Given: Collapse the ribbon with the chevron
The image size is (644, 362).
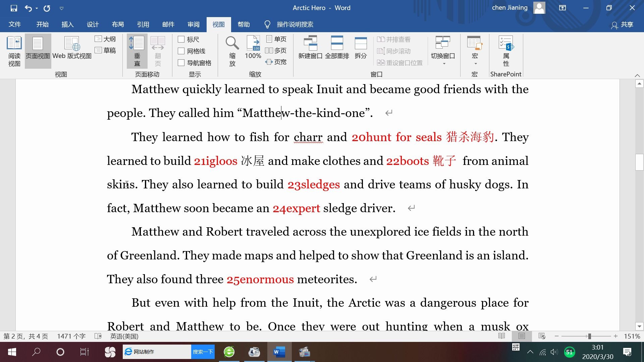Looking at the screenshot, I should [x=637, y=75].
